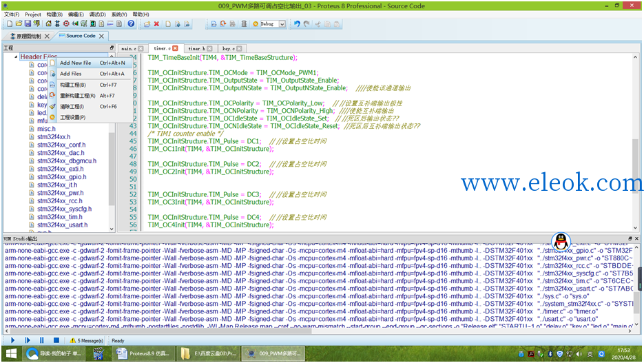Click the 3D Visualizer toolbar icon
Viewport: 644px width, 363px height.
(x=75, y=24)
